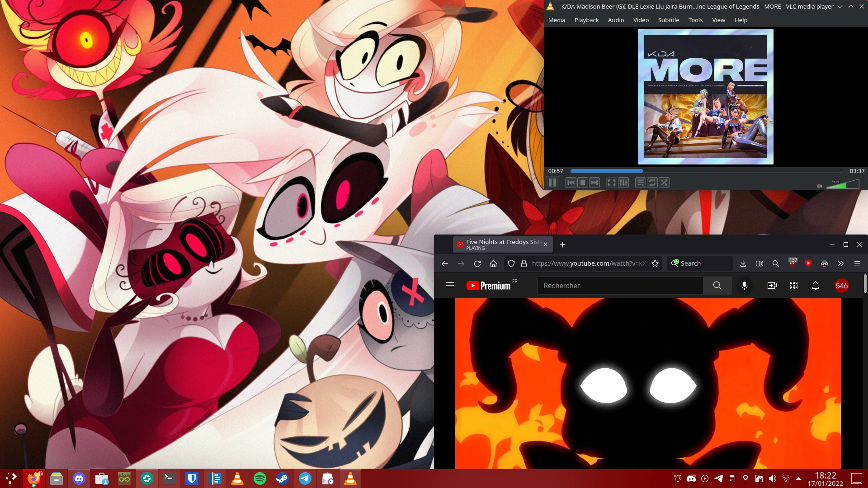The width and height of the screenshot is (868, 488).
Task: Open the YouTube Create video button
Action: click(772, 286)
